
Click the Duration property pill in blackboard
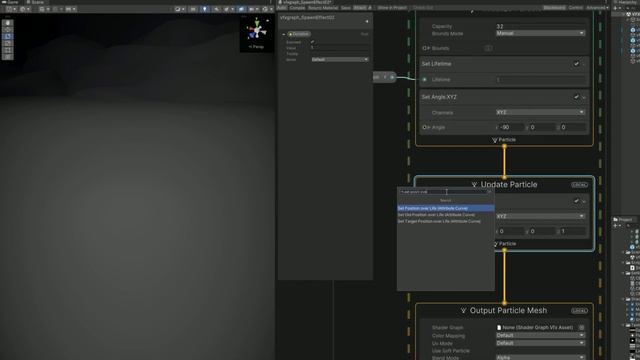(x=300, y=34)
